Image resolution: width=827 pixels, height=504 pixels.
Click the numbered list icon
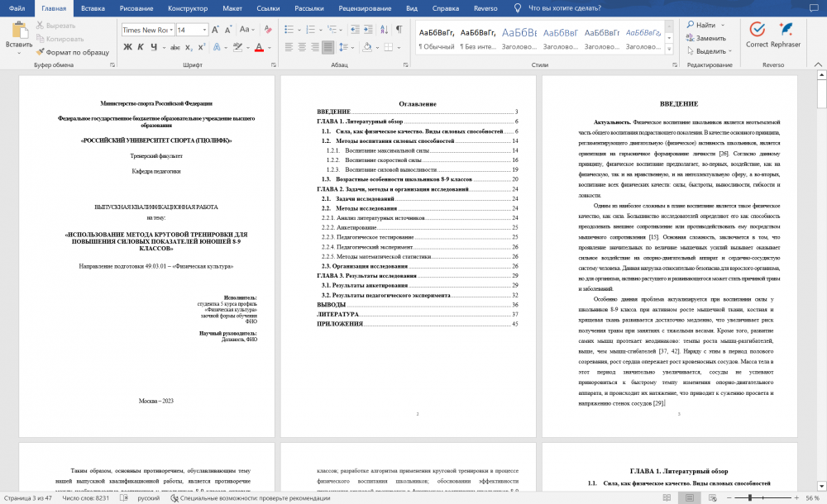point(311,30)
